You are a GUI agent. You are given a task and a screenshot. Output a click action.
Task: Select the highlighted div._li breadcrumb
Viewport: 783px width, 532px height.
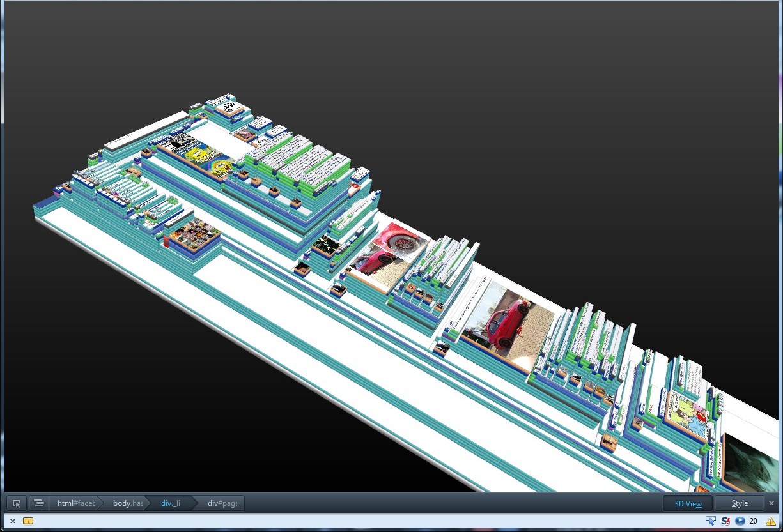(170, 503)
